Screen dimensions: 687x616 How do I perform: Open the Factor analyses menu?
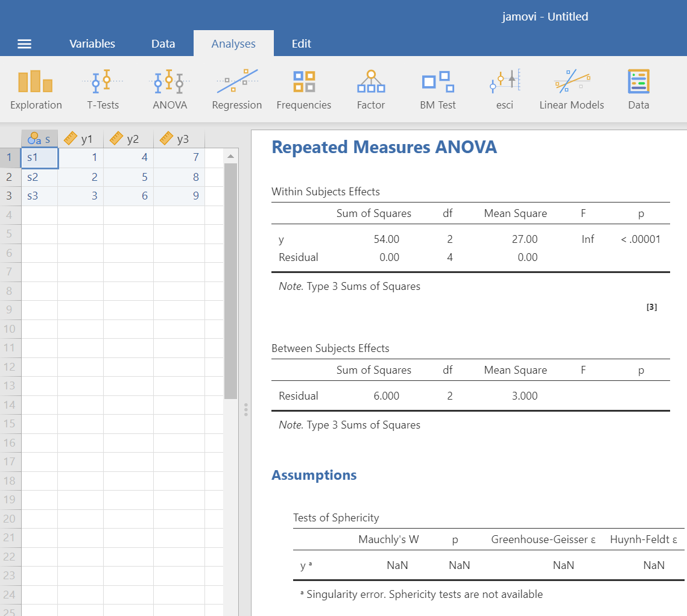point(371,90)
